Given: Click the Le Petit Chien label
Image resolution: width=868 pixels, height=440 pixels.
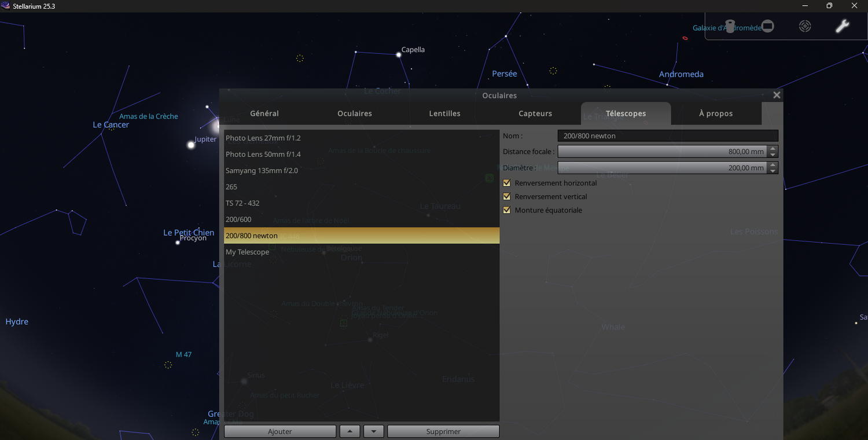Looking at the screenshot, I should [x=189, y=232].
